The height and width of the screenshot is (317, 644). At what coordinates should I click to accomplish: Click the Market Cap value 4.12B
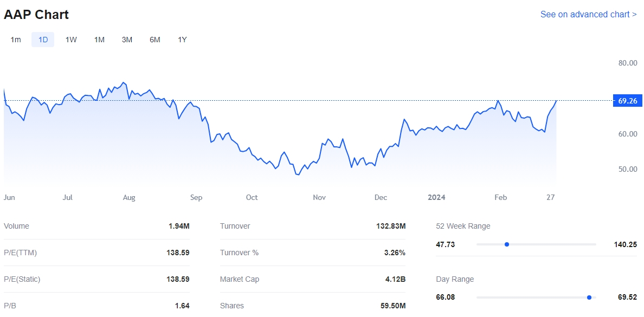(394, 280)
